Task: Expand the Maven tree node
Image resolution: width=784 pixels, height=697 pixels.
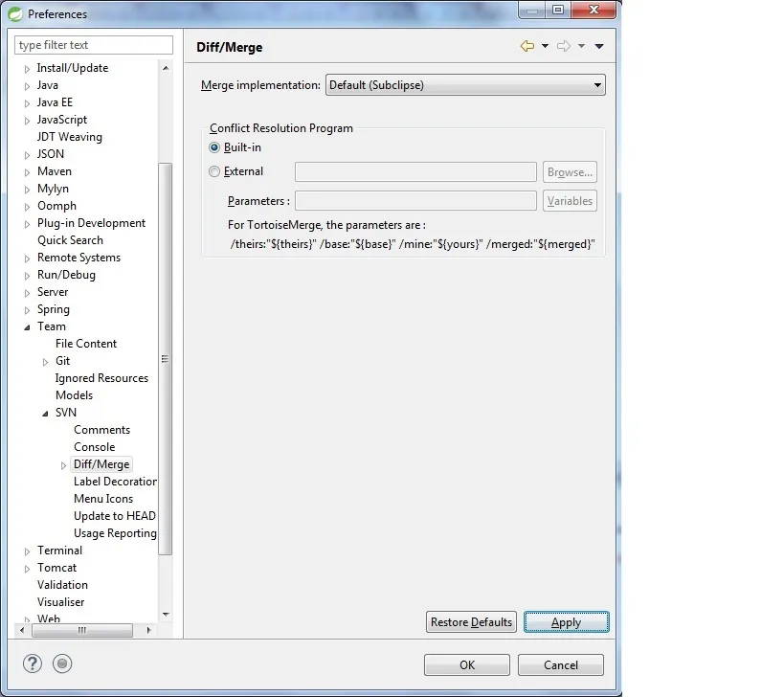Action: click(x=27, y=172)
